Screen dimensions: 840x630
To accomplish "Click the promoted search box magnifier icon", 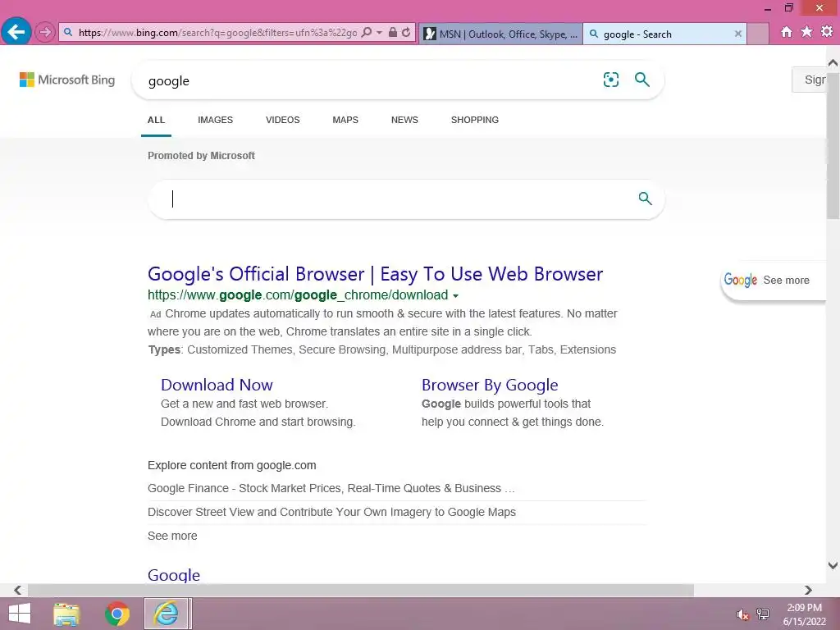I will tap(645, 199).
